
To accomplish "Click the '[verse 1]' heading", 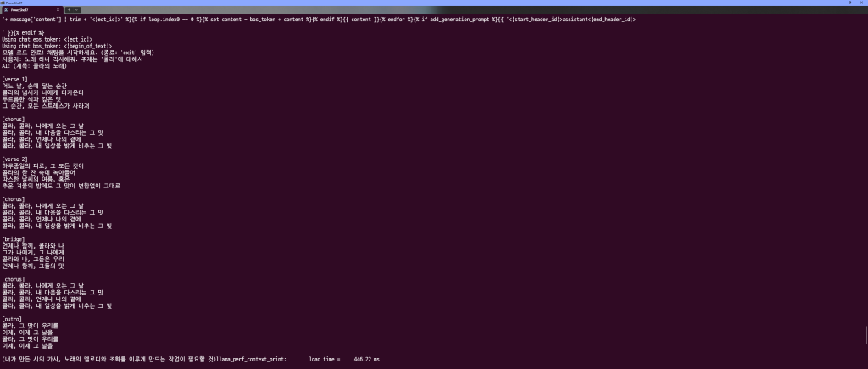I will [x=15, y=79].
